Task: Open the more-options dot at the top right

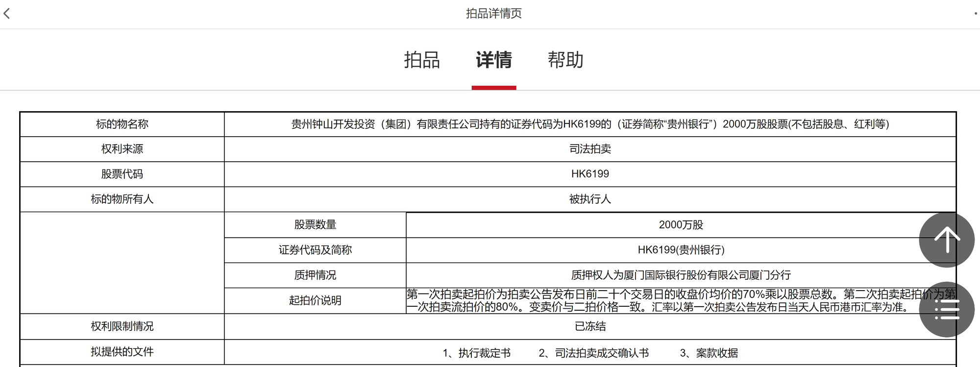Action: 976,14
